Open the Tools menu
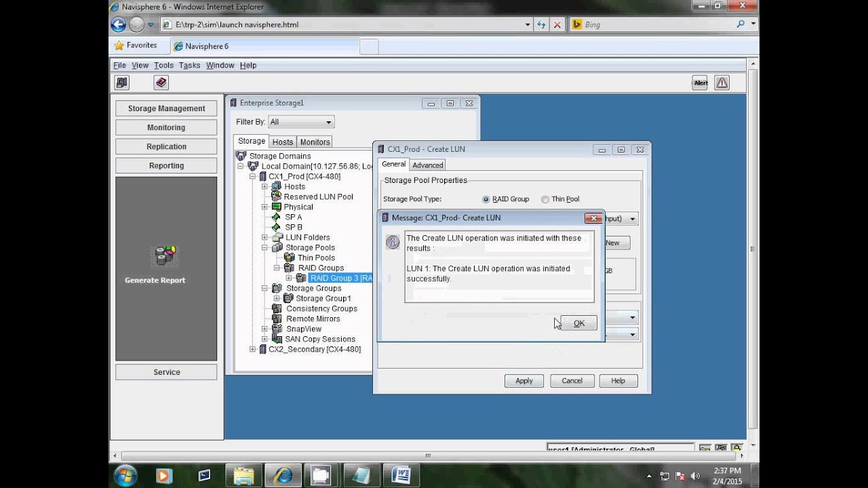Image resolution: width=868 pixels, height=488 pixels. [x=163, y=65]
